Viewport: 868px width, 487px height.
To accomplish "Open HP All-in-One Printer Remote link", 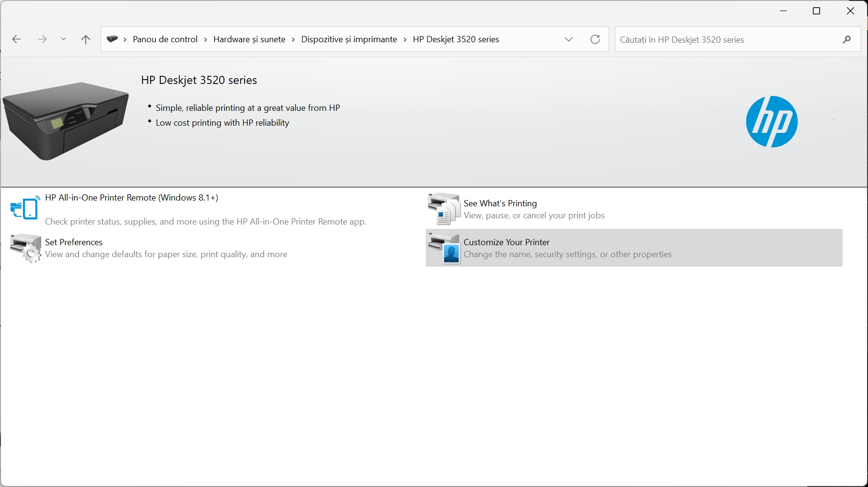I will click(x=131, y=198).
